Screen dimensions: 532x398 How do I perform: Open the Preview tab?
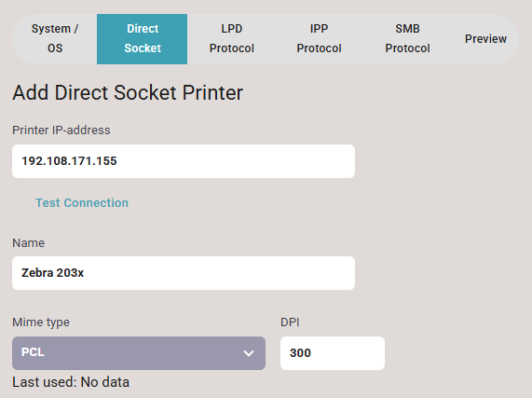tap(485, 38)
